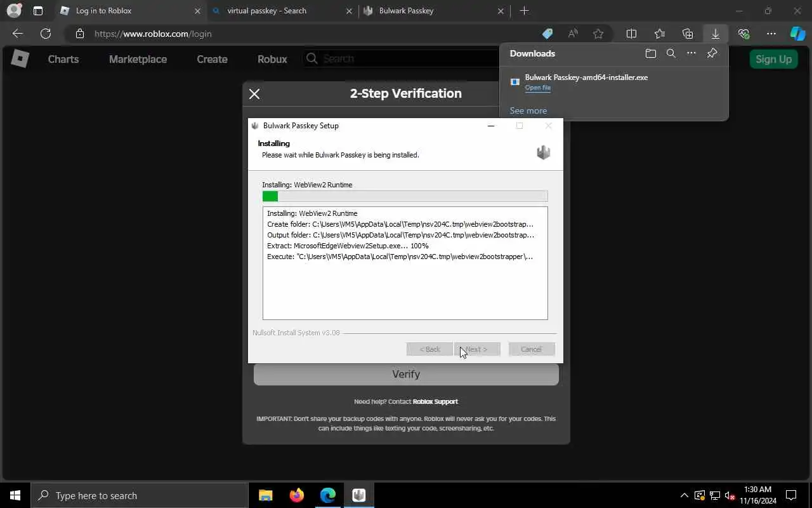Open Firefox from the taskbar
Screen dimensions: 812x508
coord(297,495)
